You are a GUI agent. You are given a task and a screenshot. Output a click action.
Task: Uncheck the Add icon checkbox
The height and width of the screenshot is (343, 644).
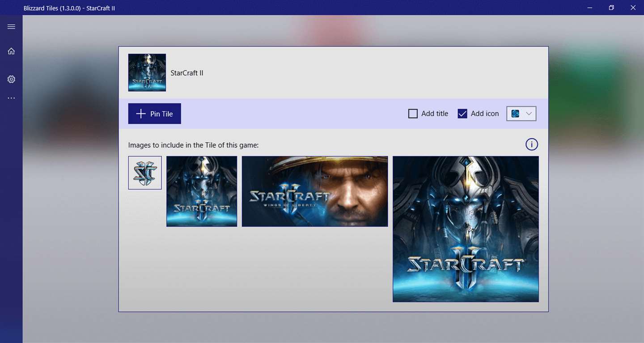[462, 114]
